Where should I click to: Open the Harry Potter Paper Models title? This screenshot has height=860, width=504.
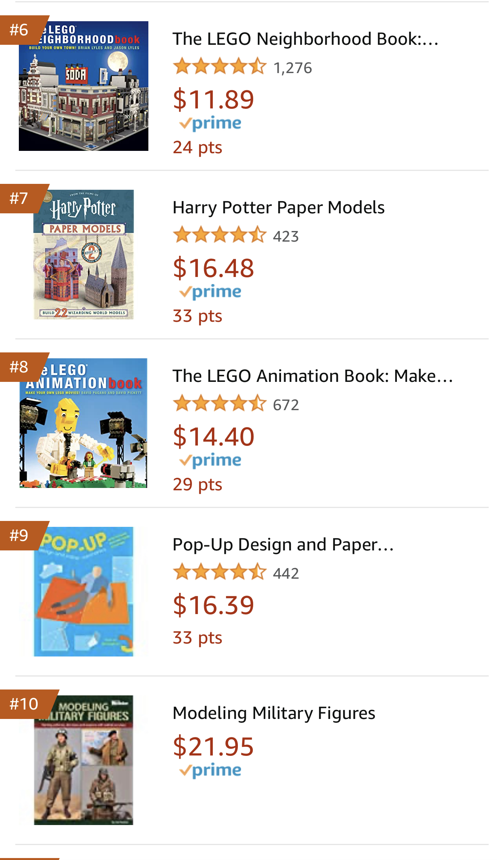279,207
